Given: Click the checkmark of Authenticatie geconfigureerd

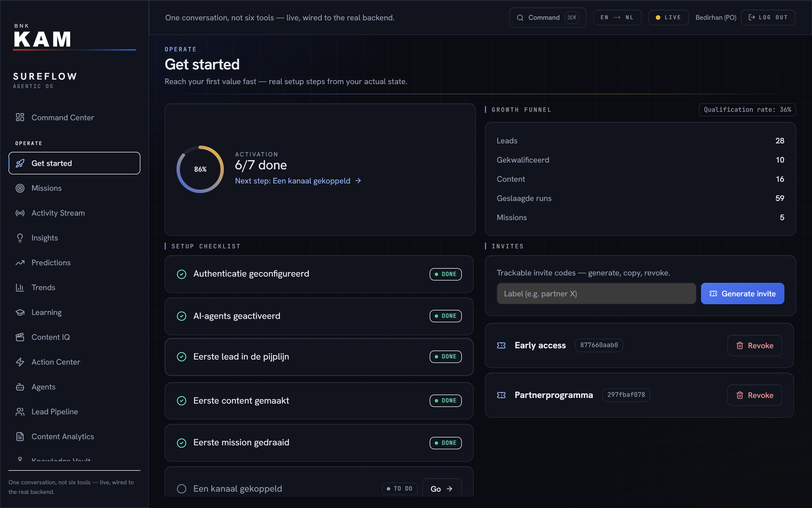Looking at the screenshot, I should (181, 274).
